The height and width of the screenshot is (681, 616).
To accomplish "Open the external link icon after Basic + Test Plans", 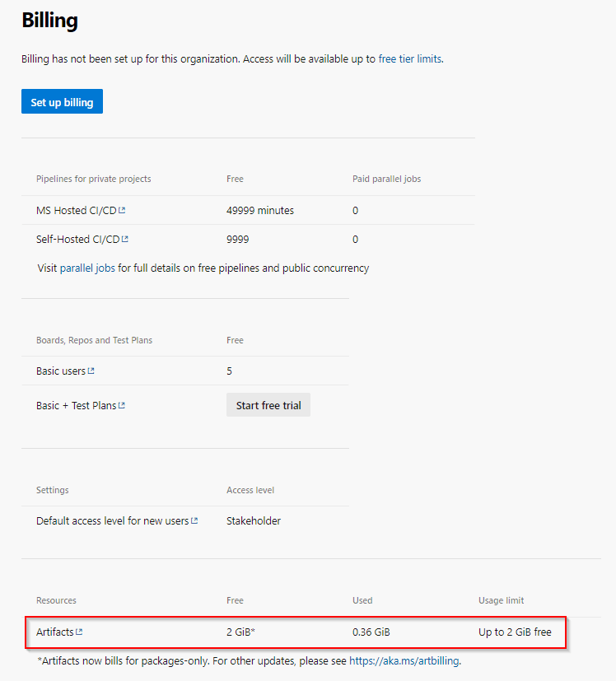I will point(122,406).
